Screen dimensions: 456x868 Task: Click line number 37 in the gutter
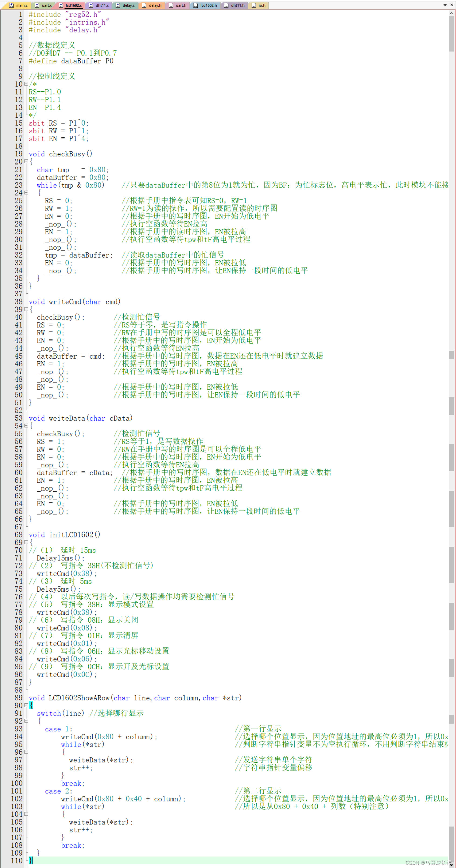tap(19, 294)
